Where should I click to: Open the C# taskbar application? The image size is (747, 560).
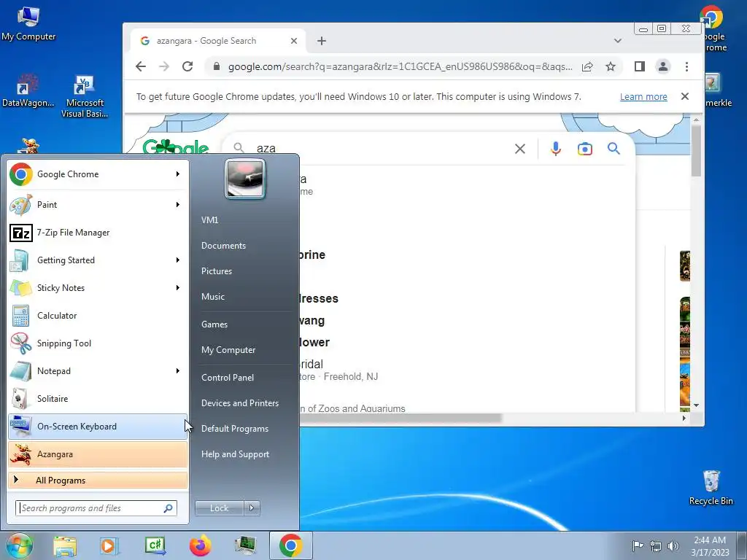[x=155, y=545]
